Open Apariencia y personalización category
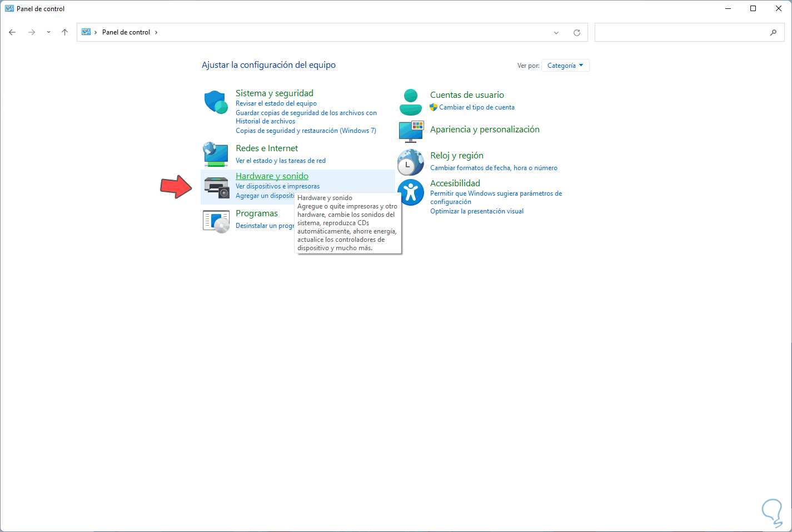The width and height of the screenshot is (792, 532). click(x=485, y=130)
